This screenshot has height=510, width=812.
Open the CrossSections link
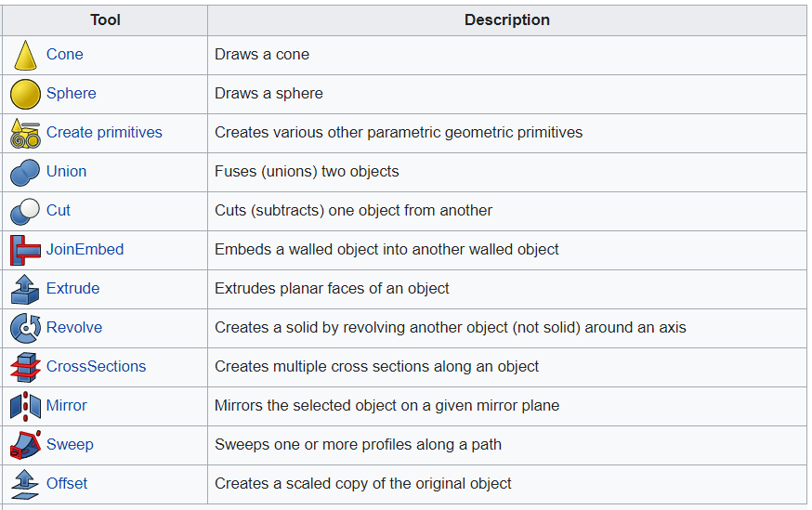[96, 367]
